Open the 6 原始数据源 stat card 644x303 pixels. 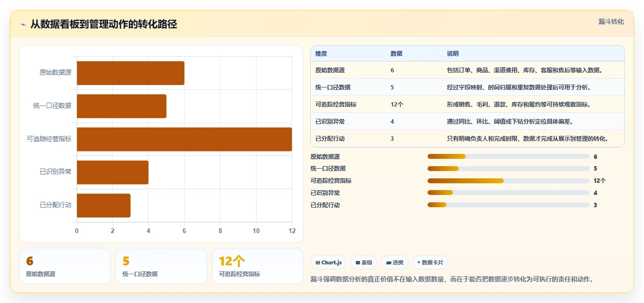pyautogui.click(x=64, y=266)
